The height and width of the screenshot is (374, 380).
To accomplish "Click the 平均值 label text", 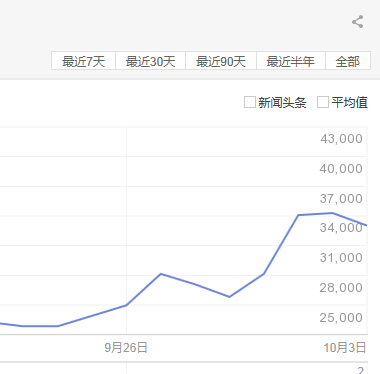I will pyautogui.click(x=349, y=102).
